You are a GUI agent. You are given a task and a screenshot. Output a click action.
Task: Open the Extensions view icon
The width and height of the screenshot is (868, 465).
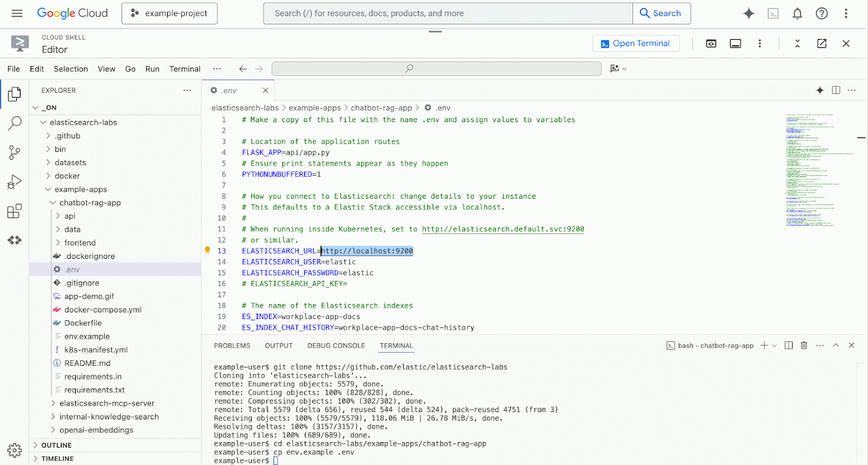coord(15,211)
